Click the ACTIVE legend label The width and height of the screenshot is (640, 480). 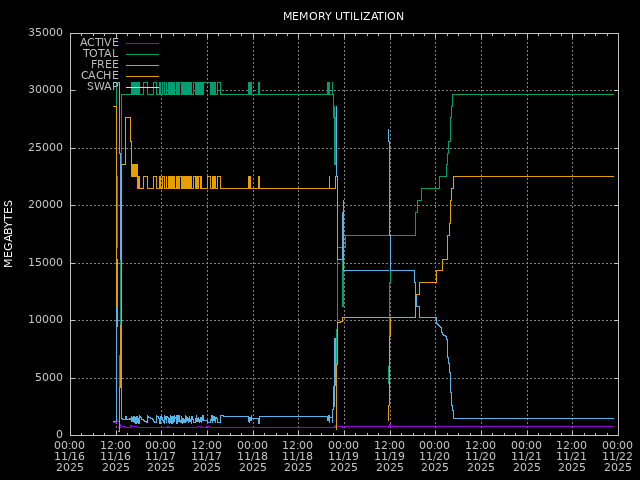[x=99, y=42]
